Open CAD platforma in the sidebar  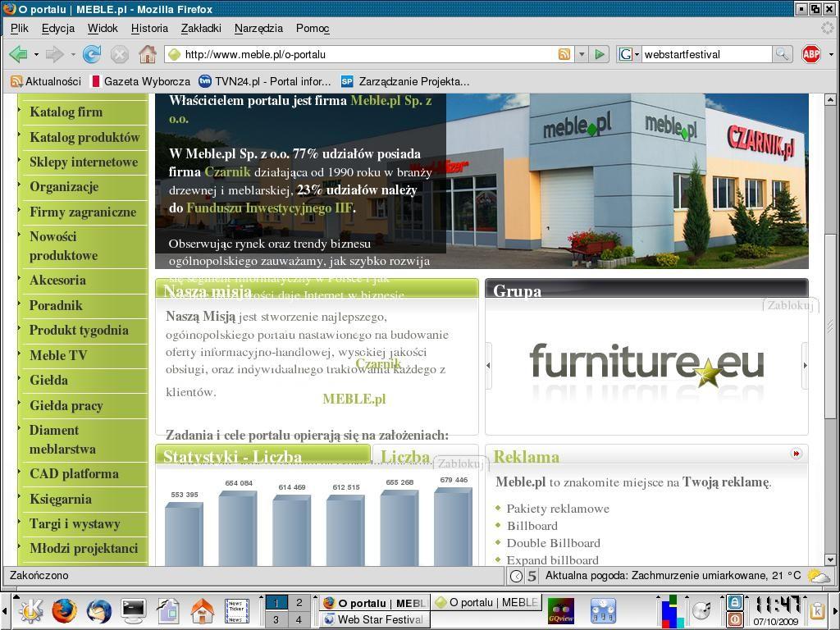74,473
